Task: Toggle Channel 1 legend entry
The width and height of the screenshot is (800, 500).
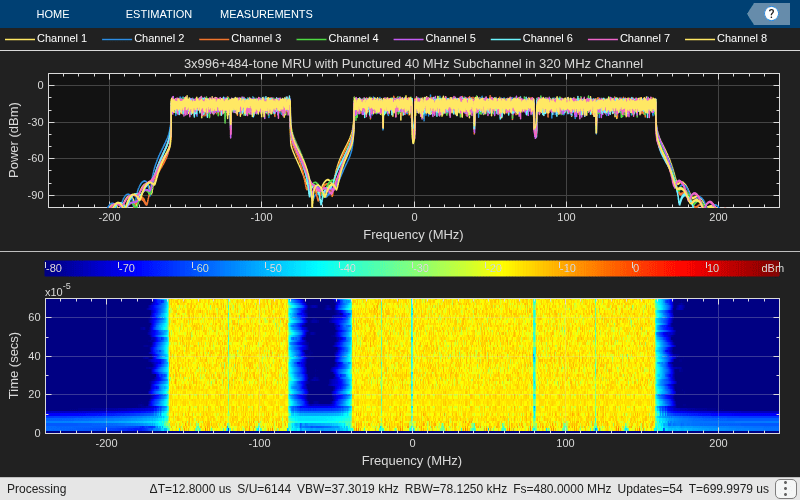Action: coord(46,38)
